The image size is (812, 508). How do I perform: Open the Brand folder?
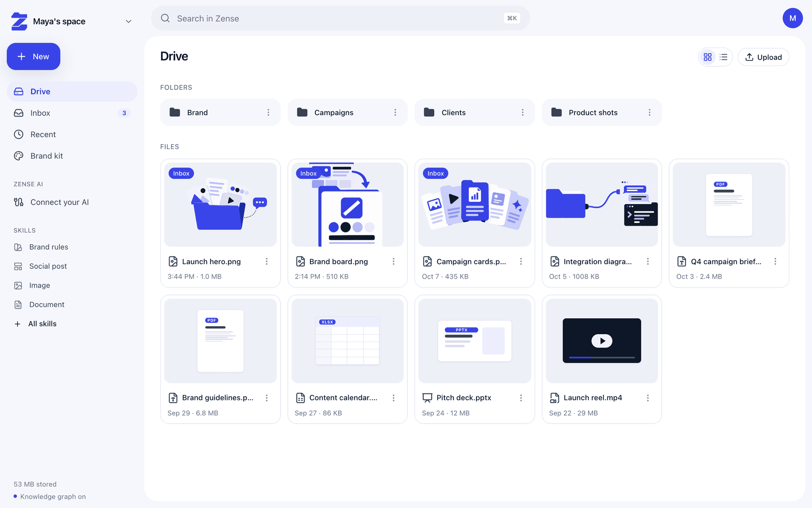tap(220, 112)
